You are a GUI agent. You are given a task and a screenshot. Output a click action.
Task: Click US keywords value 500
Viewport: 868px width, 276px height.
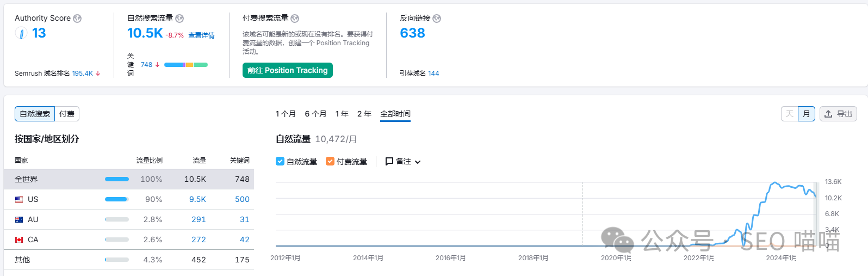tap(242, 199)
